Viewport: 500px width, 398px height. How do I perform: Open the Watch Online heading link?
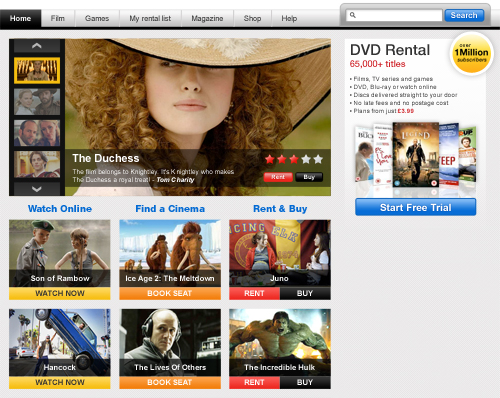[x=60, y=209]
